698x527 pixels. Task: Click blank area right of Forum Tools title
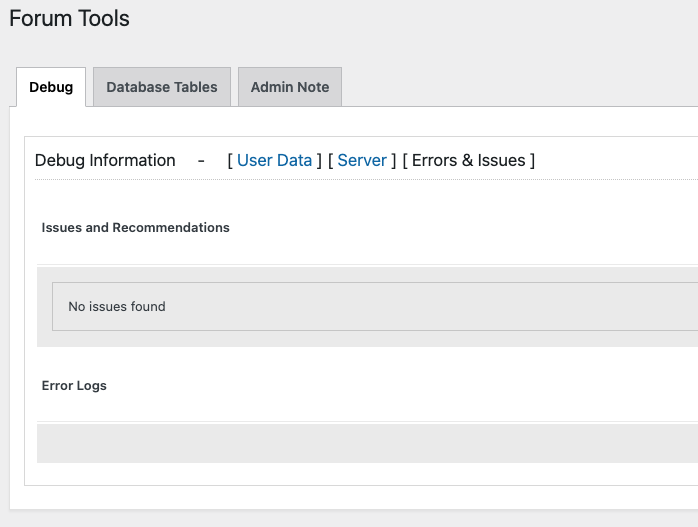[x=400, y=18]
